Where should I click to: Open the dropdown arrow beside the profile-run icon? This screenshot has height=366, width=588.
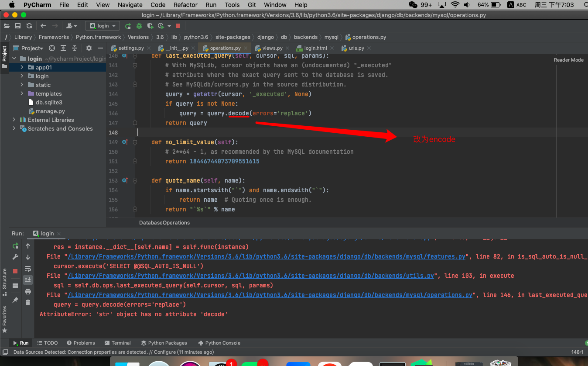169,26
